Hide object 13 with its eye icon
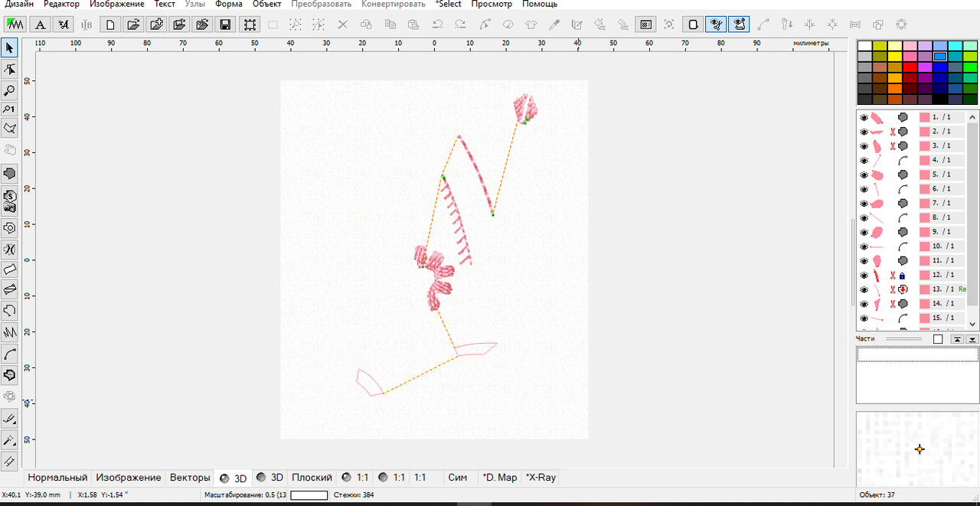 (864, 289)
